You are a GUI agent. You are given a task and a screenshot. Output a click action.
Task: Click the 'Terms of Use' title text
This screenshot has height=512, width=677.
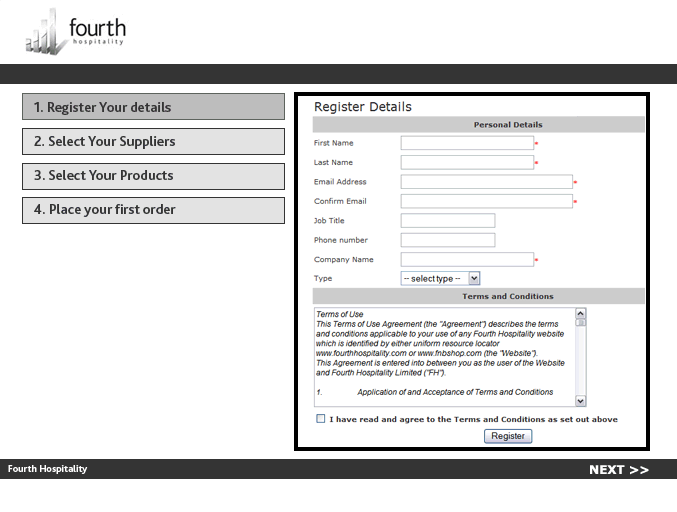point(339,314)
